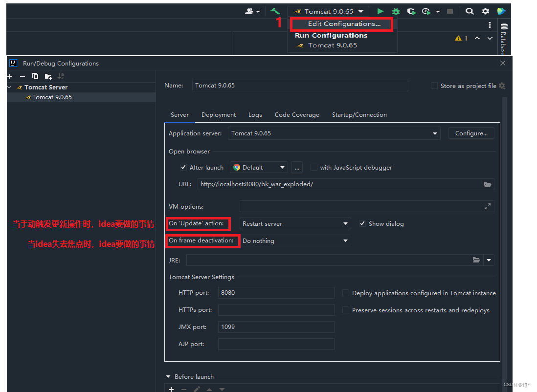The image size is (537, 392).
Task: Enable Deploy applications configured in Tomcat instance
Action: (346, 293)
